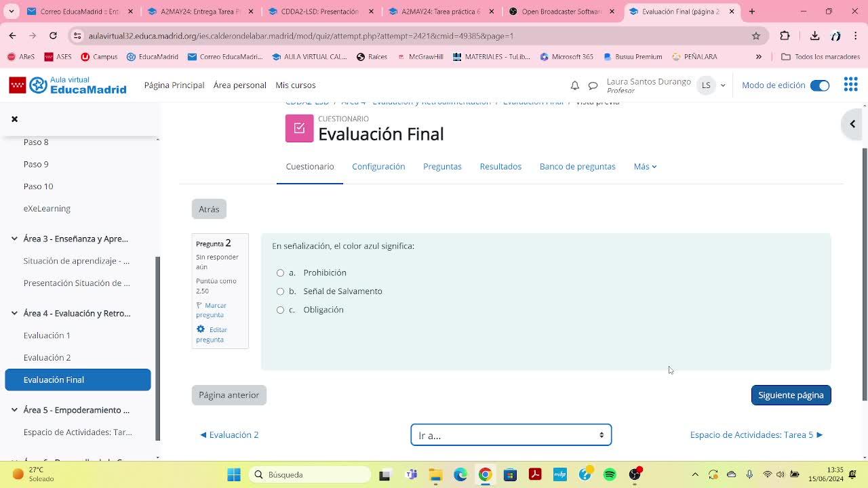
Task: Select answer a. Prohibición
Action: [280, 272]
